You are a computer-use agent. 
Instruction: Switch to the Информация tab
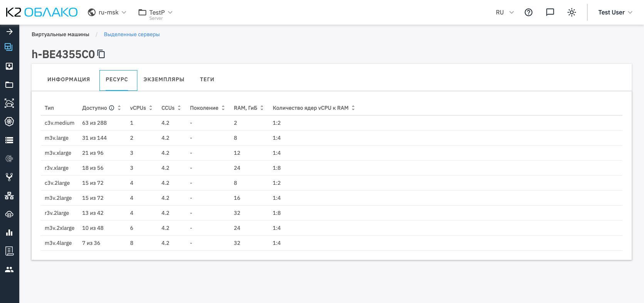(x=69, y=79)
